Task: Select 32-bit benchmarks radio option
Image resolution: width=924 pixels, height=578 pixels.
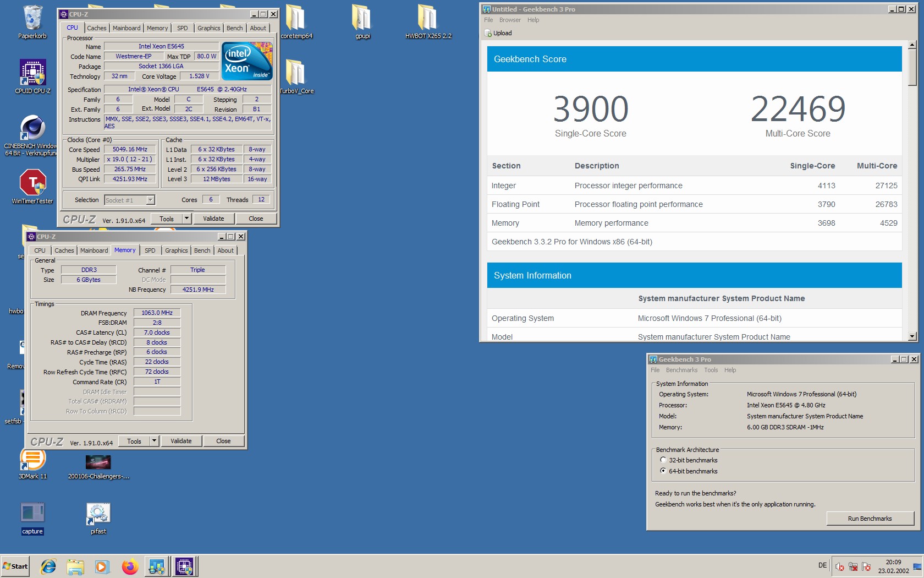Action: point(663,460)
